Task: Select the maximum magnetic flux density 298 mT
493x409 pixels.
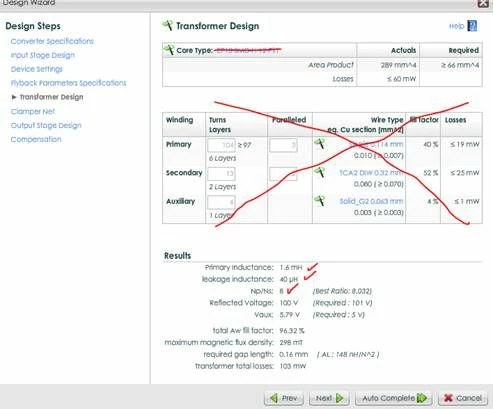Action: 291,342
